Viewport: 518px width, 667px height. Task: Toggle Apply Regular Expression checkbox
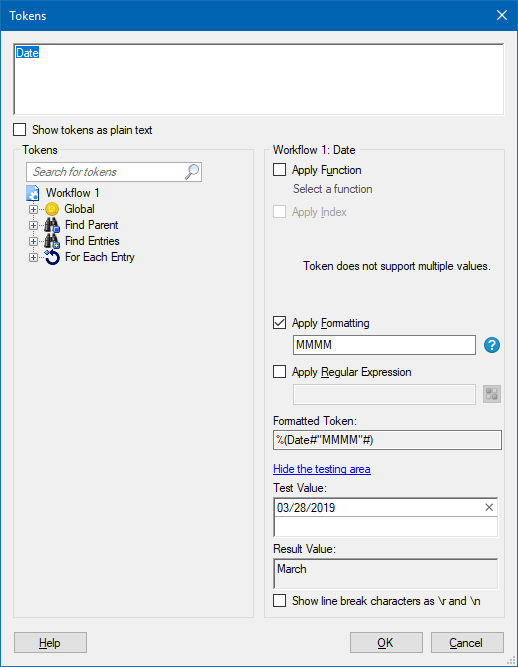(x=279, y=372)
